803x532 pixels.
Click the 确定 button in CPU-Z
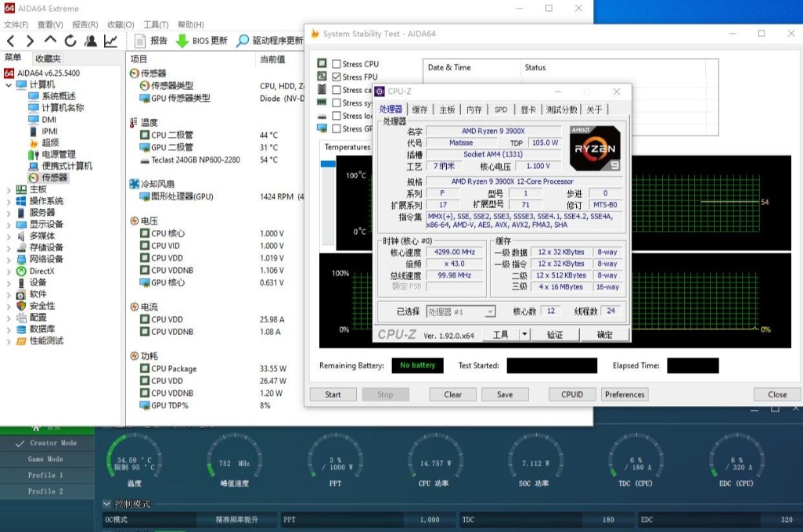click(x=605, y=335)
